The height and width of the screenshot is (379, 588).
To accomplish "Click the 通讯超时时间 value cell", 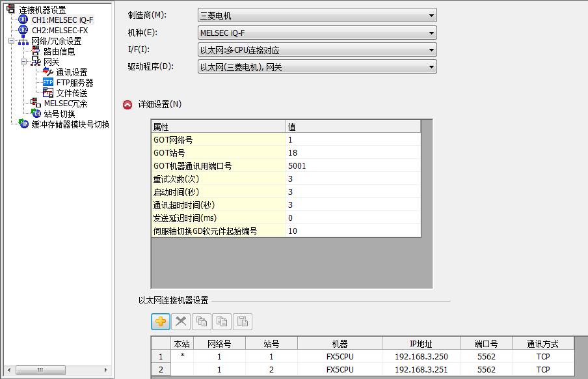I will pyautogui.click(x=353, y=205).
